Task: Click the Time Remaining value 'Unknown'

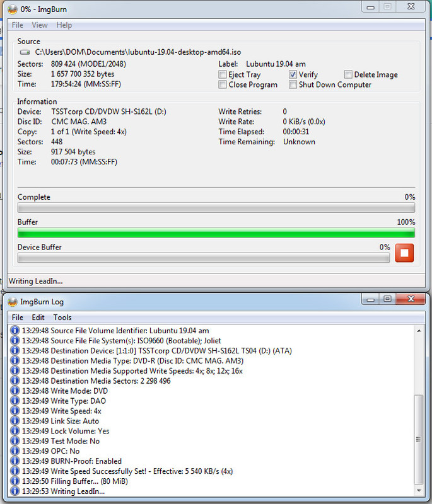Action: 299,142
